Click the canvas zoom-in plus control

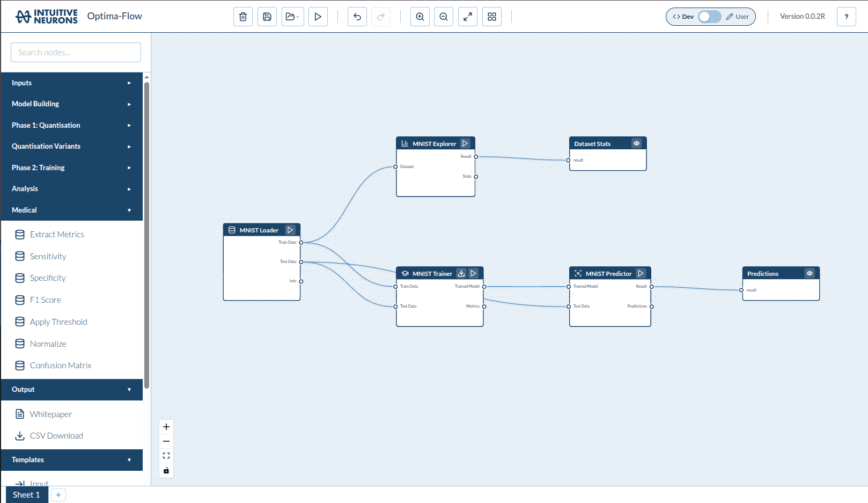pos(166,427)
